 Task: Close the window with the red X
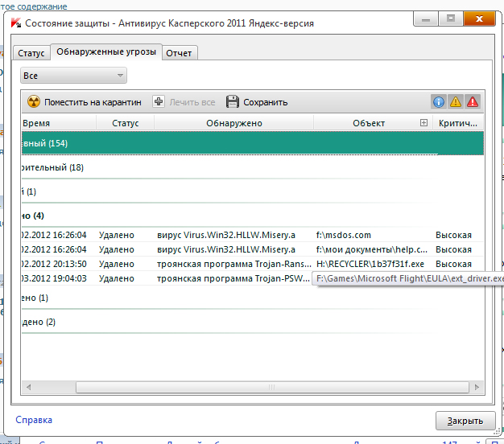click(479, 18)
